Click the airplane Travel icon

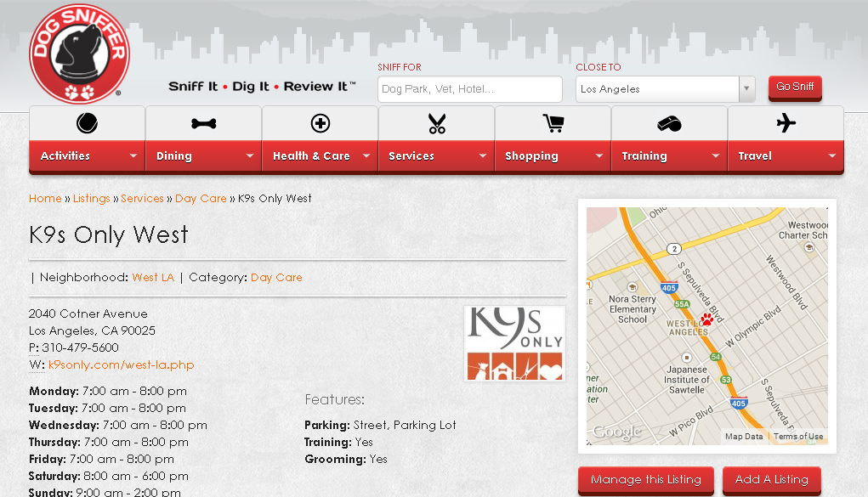(786, 123)
